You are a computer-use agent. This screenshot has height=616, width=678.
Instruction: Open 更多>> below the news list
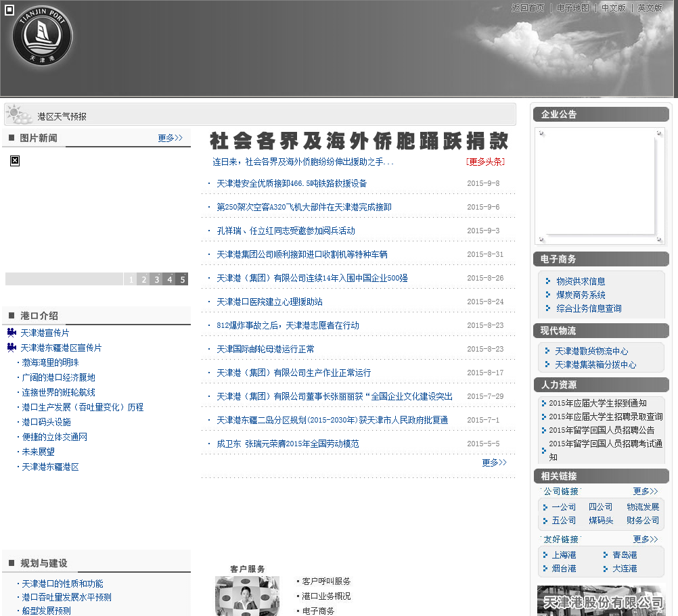pos(494,463)
